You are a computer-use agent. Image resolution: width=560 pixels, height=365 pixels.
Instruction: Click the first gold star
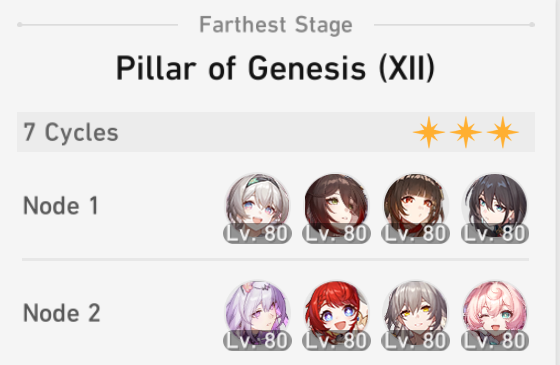point(429,132)
